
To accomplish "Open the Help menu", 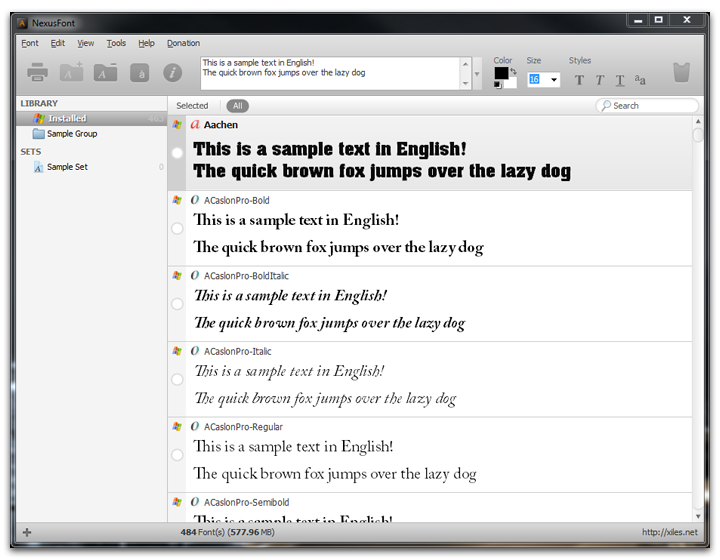I will (x=146, y=43).
